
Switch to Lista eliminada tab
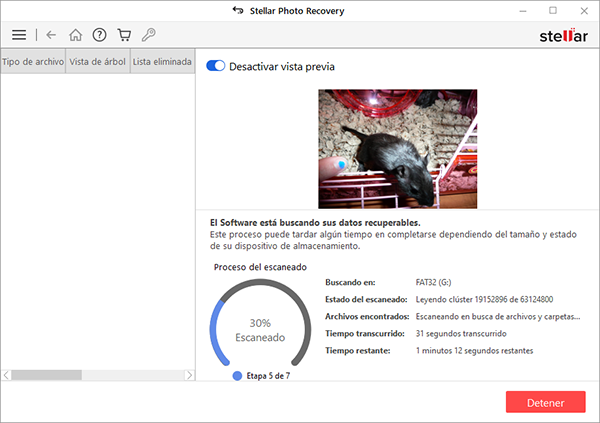[x=162, y=61]
